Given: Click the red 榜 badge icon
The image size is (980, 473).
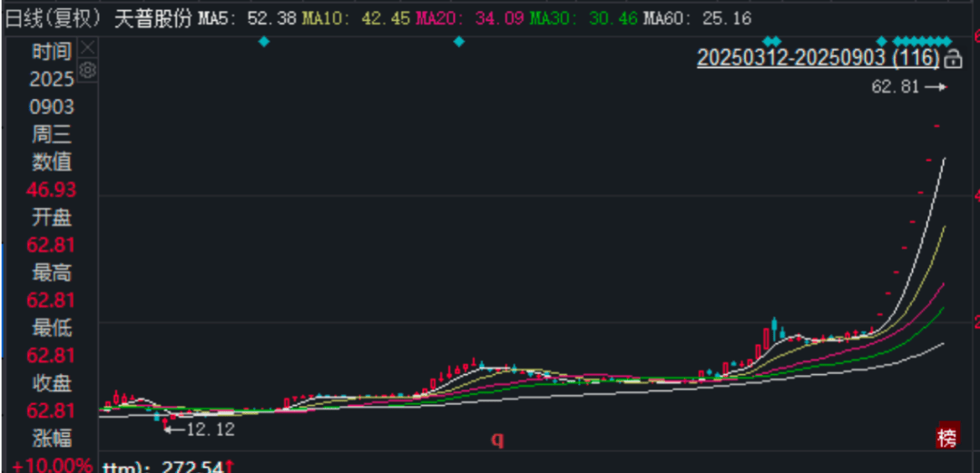Looking at the screenshot, I should tap(946, 439).
